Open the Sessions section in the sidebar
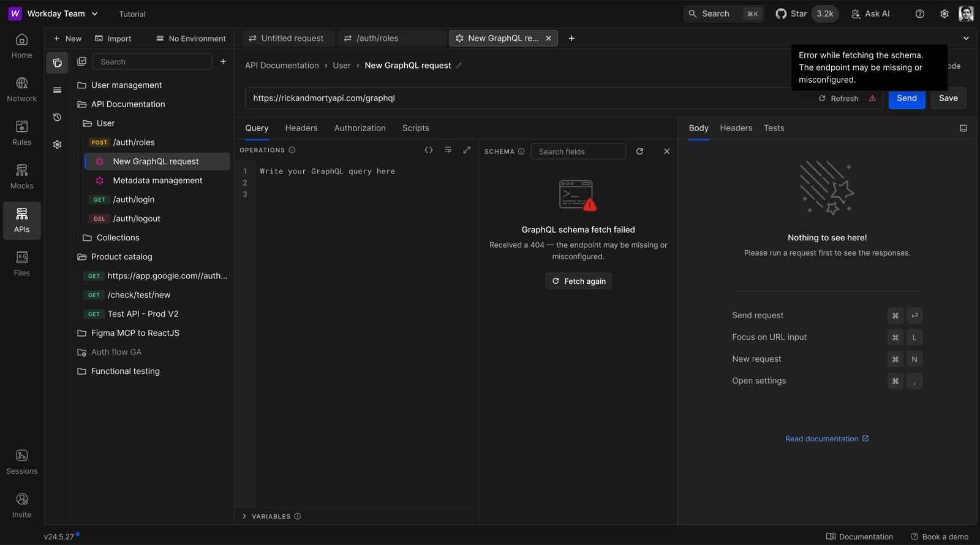This screenshot has height=545, width=980. tap(21, 462)
